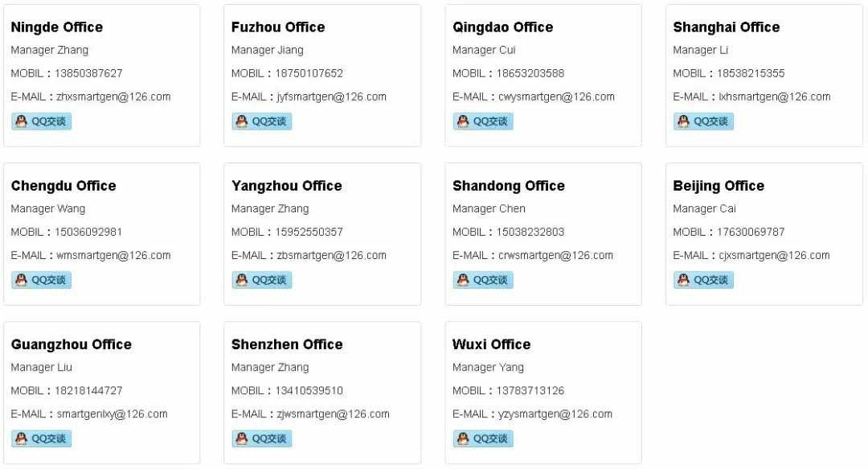This screenshot has height=469, width=868.
Task: Click the Shenzhen Office heading
Action: pyautogui.click(x=287, y=344)
